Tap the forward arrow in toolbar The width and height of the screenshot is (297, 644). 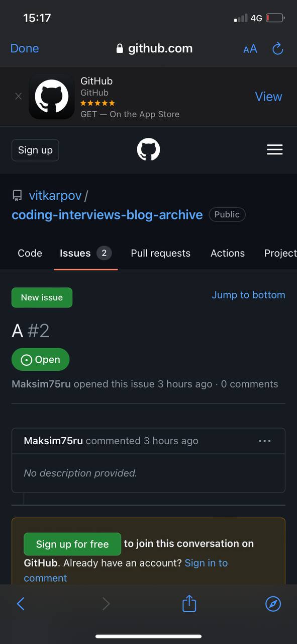click(106, 604)
